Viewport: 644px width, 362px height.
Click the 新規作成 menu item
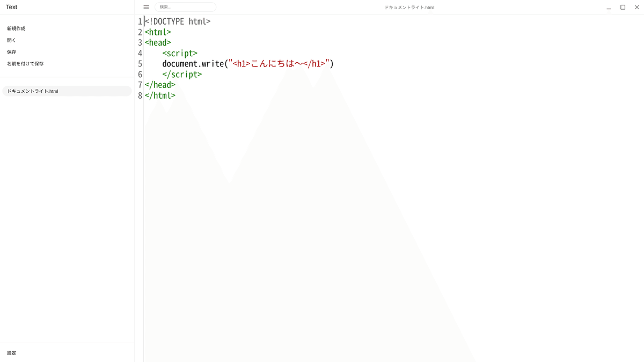point(16,28)
